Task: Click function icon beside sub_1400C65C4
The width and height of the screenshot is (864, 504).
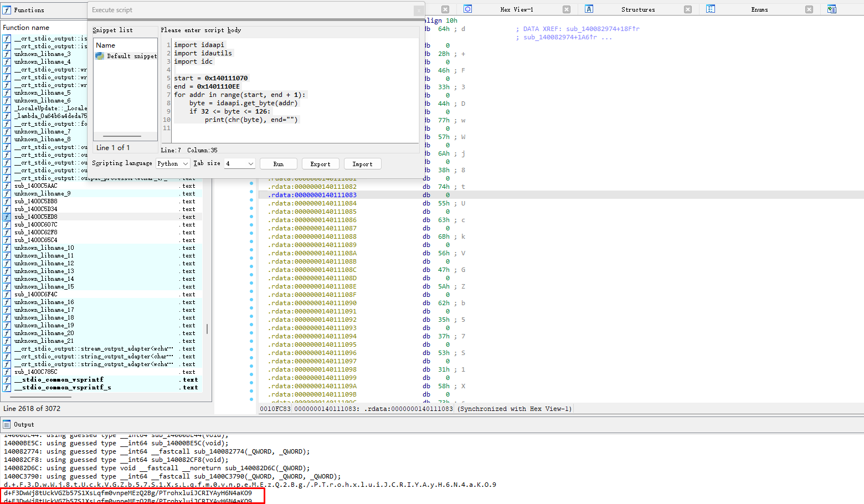Action: tap(7, 240)
